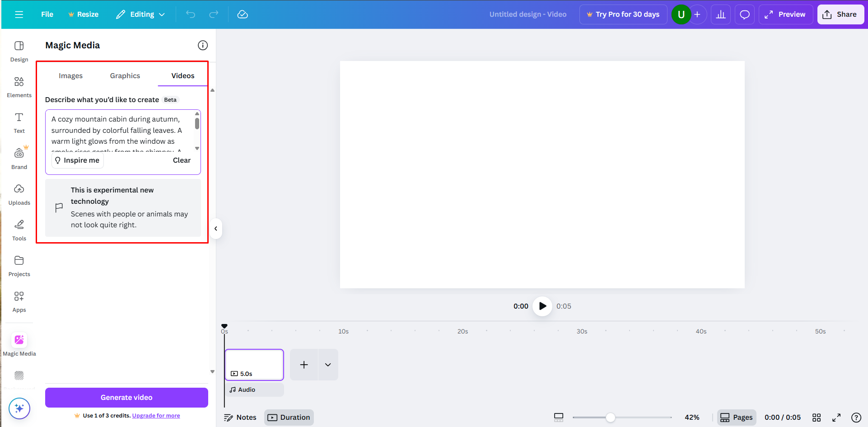The image size is (868, 427).
Task: Adjust the timeline zoom slider
Action: (x=611, y=418)
